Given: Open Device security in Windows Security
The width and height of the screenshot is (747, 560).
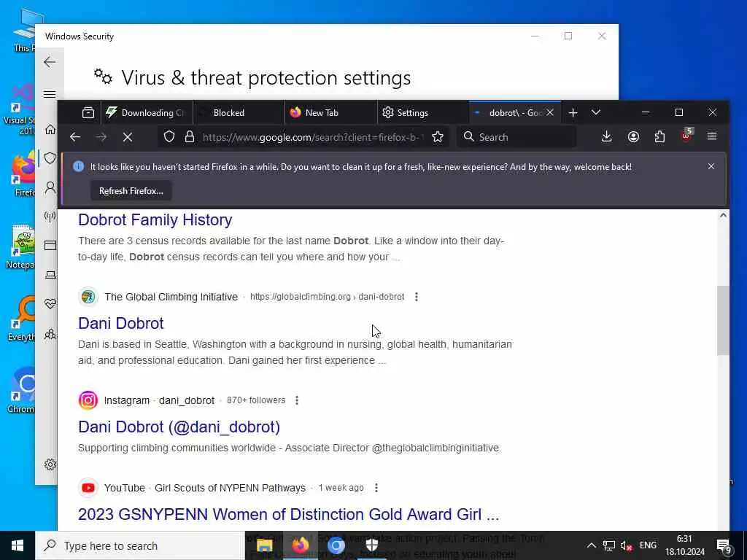Looking at the screenshot, I should point(50,275).
